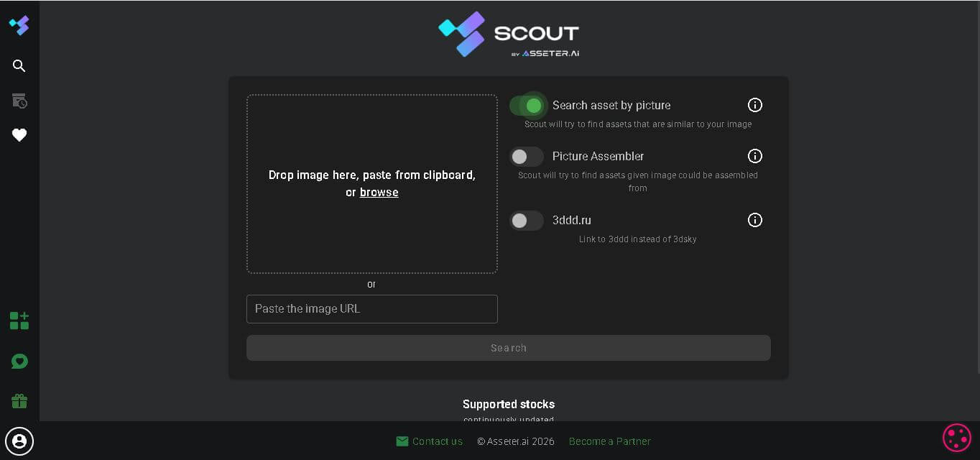Click inside the Paste the image URL field
This screenshot has height=460, width=980.
click(372, 309)
